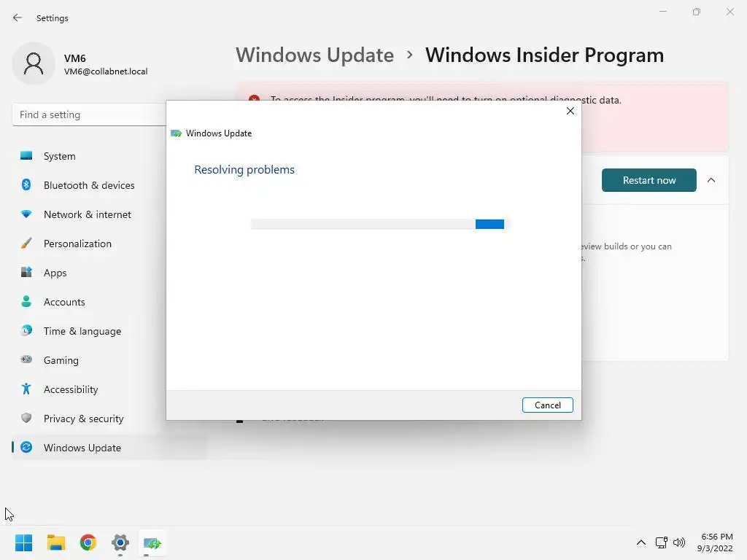This screenshot has width=747, height=560.
Task: Go back with the Settings back arrow
Action: (18, 17)
